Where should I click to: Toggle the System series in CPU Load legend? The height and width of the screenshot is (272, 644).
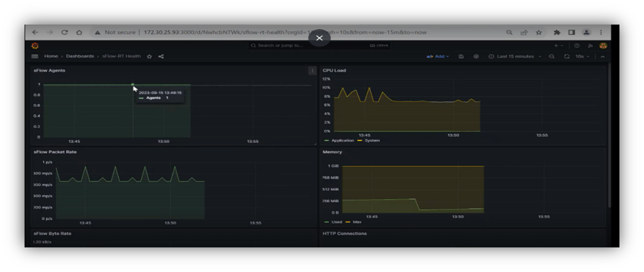(372, 141)
